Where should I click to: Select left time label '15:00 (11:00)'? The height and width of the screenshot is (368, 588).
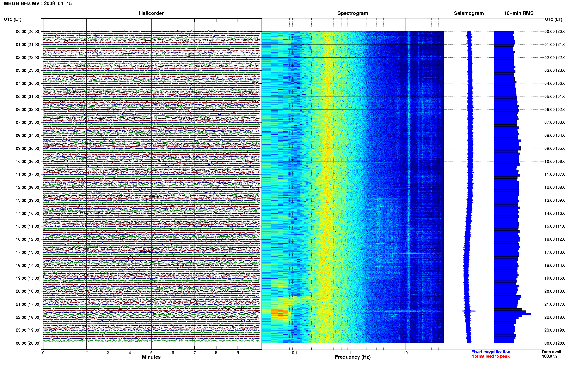point(28,226)
